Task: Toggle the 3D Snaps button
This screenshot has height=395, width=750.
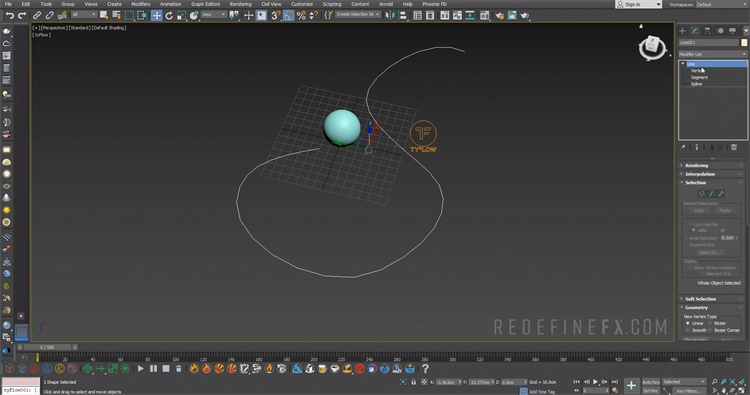Action: coord(276,16)
